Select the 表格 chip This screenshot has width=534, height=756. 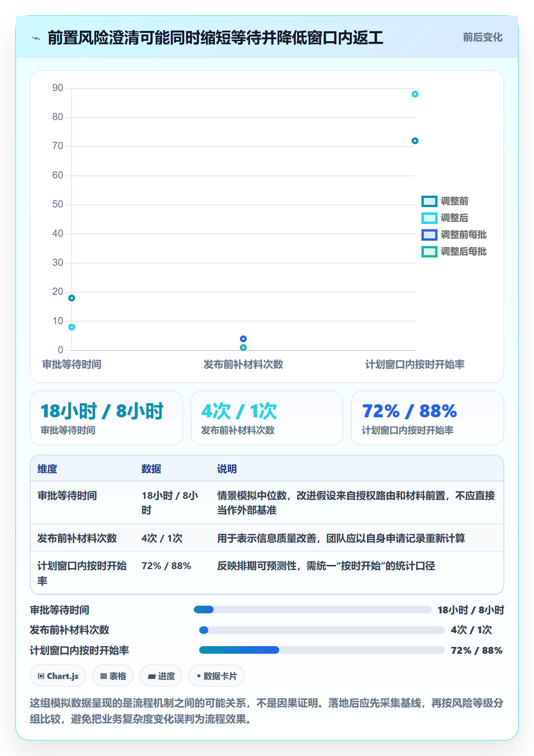(x=113, y=676)
